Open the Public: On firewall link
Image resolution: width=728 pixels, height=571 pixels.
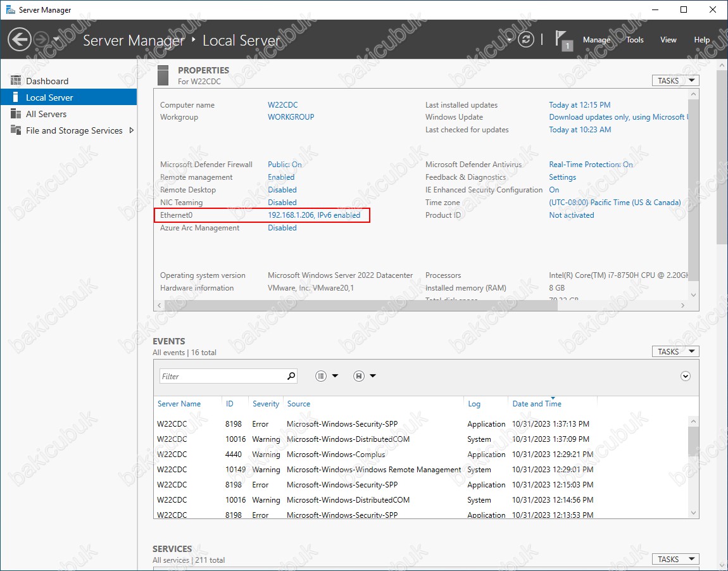285,165
